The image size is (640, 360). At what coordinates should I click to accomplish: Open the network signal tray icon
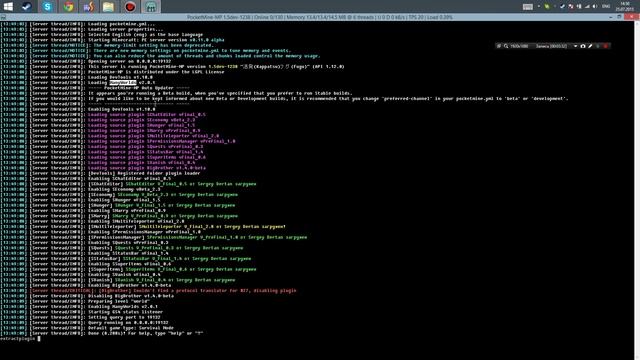[587, 7]
